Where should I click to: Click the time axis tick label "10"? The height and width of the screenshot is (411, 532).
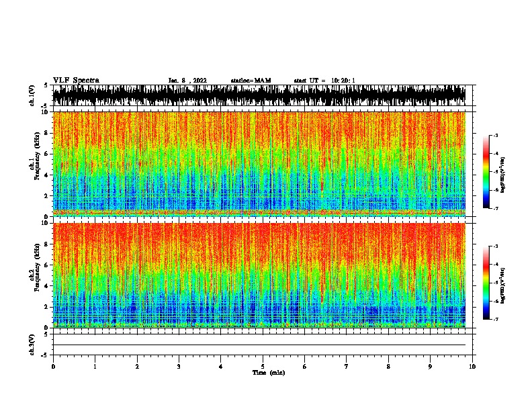(472, 367)
